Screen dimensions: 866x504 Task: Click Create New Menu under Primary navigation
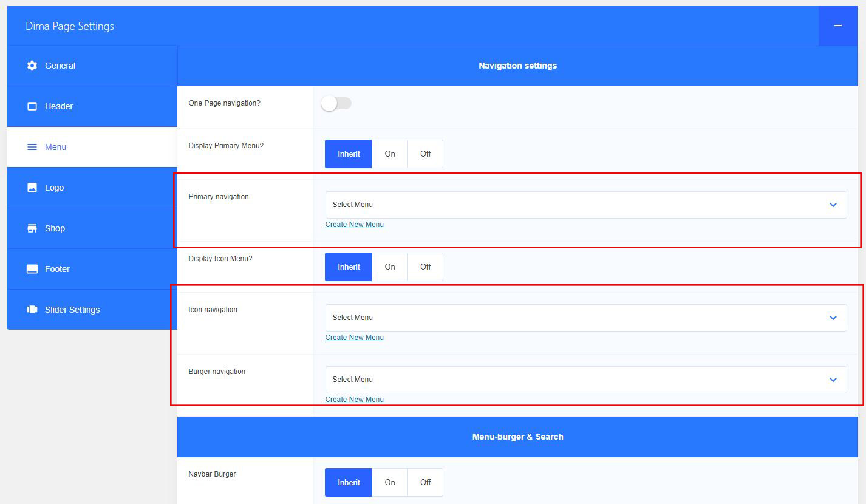355,225
